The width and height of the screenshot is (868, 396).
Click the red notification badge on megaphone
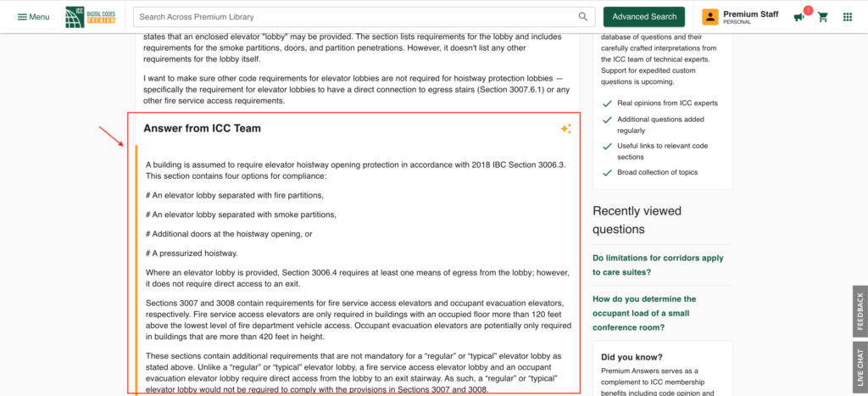click(808, 10)
